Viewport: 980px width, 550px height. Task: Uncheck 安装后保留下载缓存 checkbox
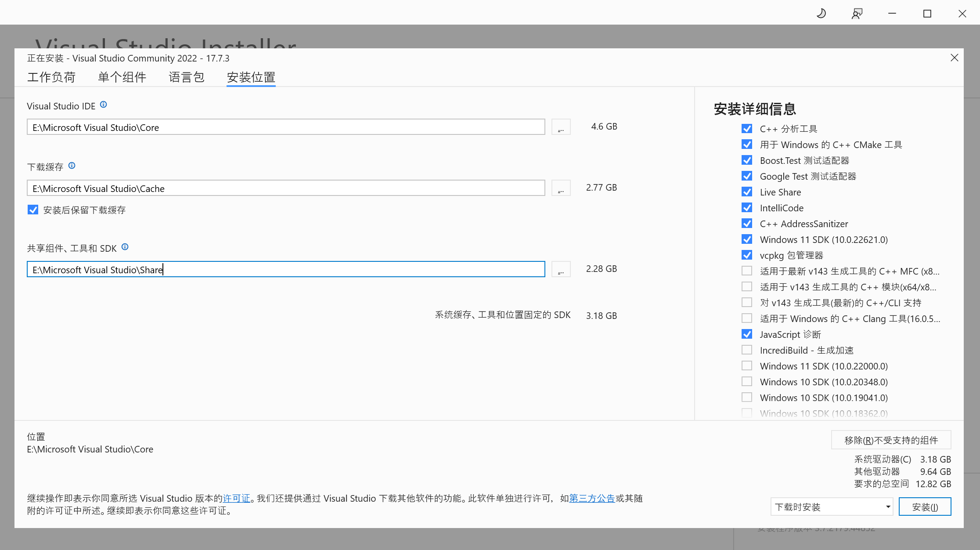[x=33, y=210]
